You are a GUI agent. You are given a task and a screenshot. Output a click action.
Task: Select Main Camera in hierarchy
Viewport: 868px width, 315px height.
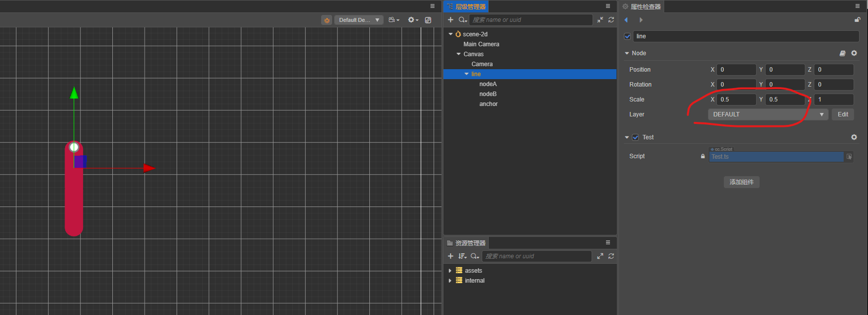click(x=481, y=44)
